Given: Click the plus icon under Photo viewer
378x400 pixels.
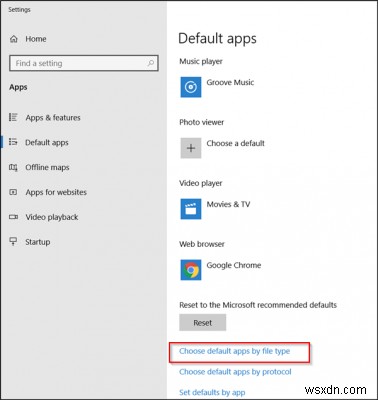Looking at the screenshot, I should [191, 148].
